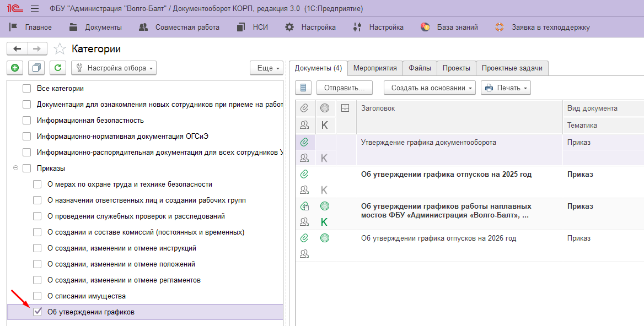Open the Печать dropdown menu

[506, 88]
